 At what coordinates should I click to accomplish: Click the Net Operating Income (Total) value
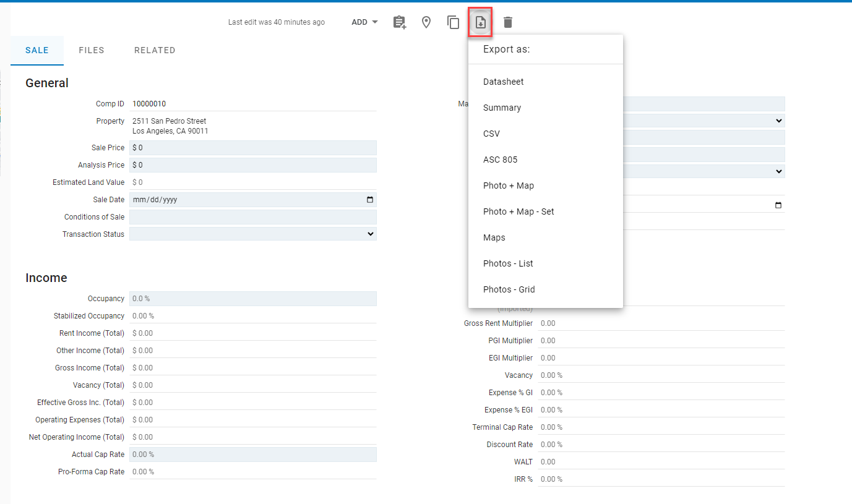tap(142, 437)
